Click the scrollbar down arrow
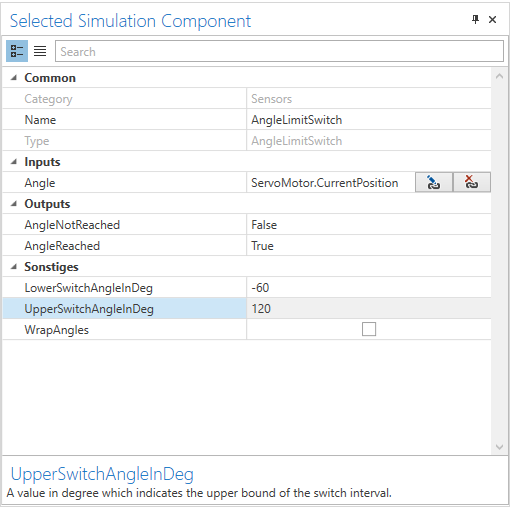The width and height of the screenshot is (510, 508). coord(499,447)
